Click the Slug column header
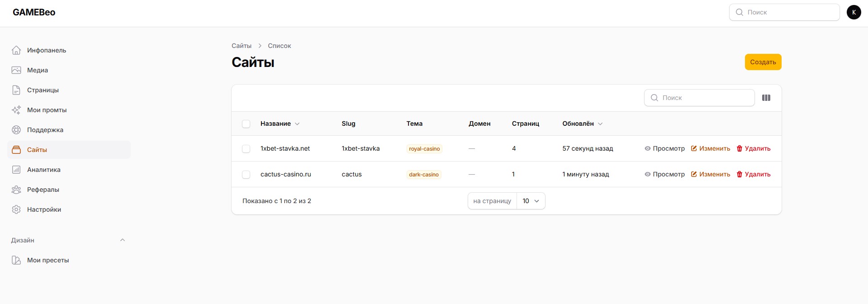Screen dimensions: 868x304 coord(348,123)
